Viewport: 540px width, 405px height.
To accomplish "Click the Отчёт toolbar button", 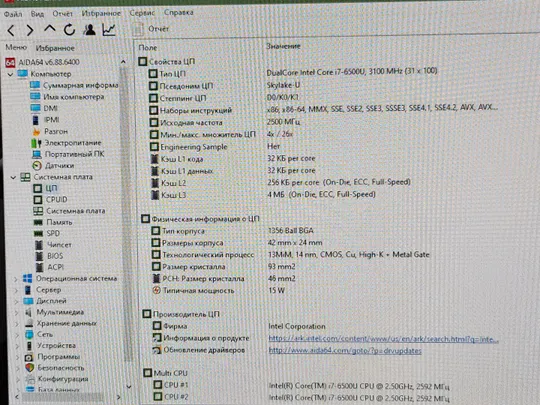I will [151, 29].
